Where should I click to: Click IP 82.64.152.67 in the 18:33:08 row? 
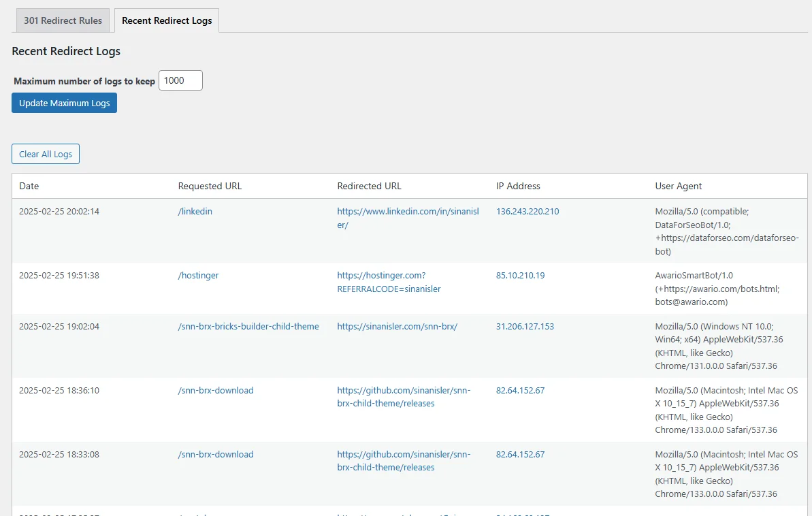coord(520,455)
